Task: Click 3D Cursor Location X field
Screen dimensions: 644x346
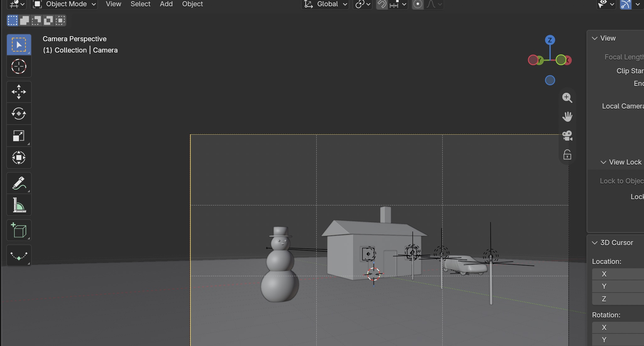Action: pyautogui.click(x=618, y=274)
